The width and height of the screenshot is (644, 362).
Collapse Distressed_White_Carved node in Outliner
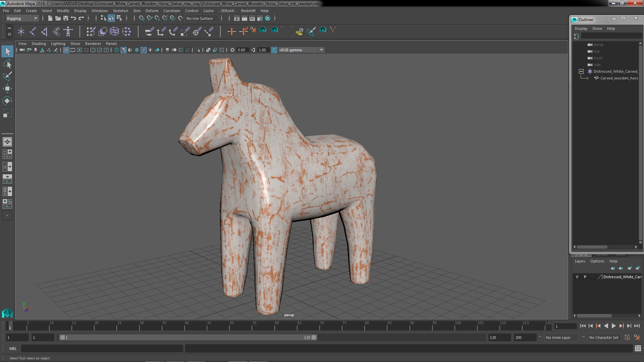[x=581, y=71]
